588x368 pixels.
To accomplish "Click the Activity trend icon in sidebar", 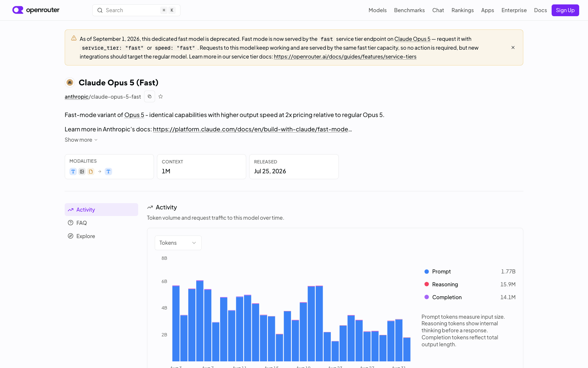I will tap(71, 210).
